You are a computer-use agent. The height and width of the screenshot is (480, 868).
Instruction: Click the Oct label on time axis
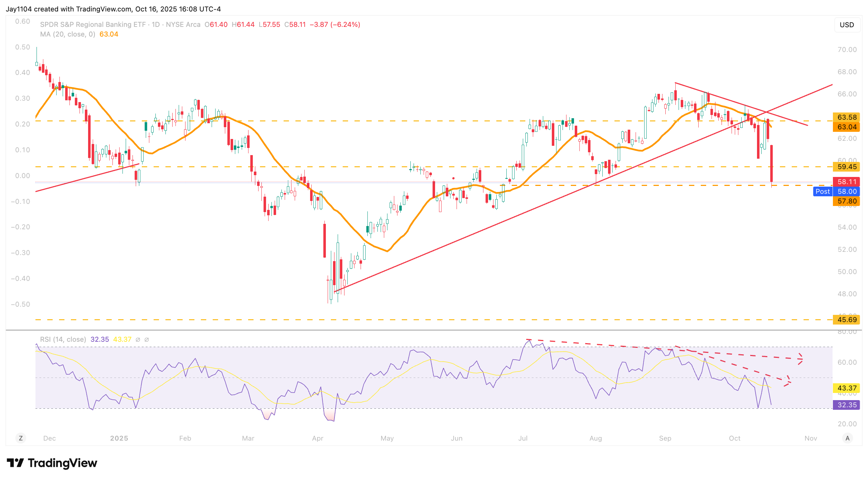pyautogui.click(x=734, y=438)
